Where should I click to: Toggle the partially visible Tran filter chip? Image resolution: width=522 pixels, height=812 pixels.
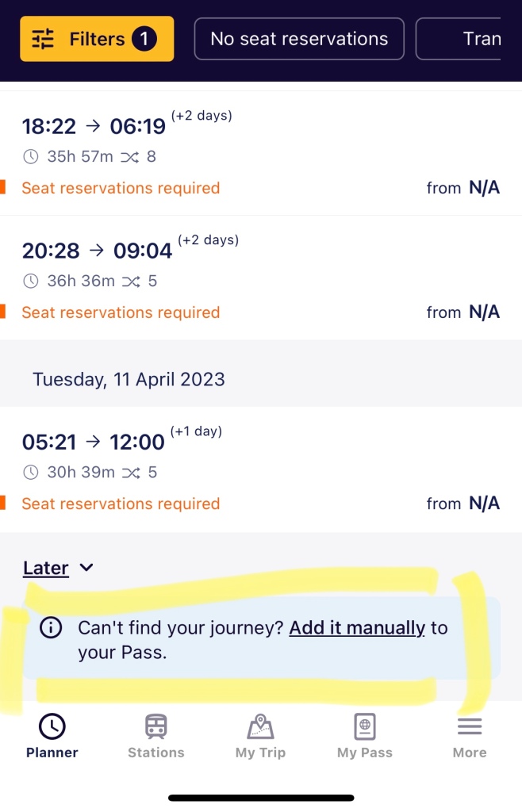[x=459, y=39]
